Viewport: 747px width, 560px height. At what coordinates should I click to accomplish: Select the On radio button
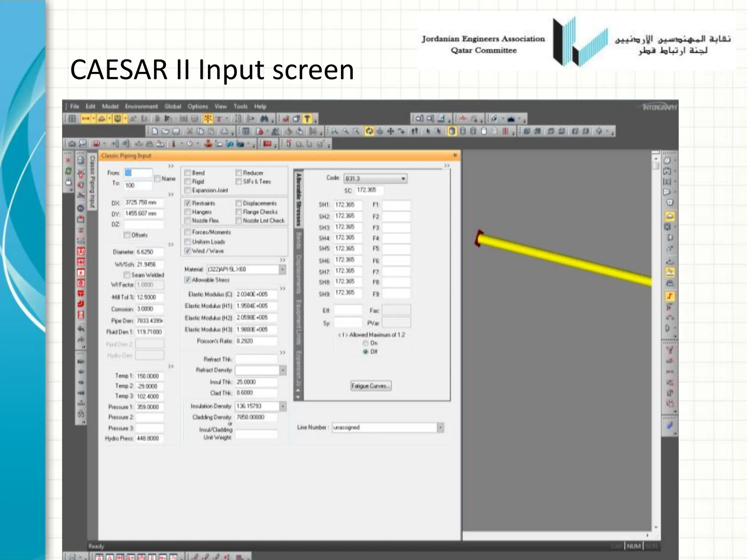click(x=365, y=343)
